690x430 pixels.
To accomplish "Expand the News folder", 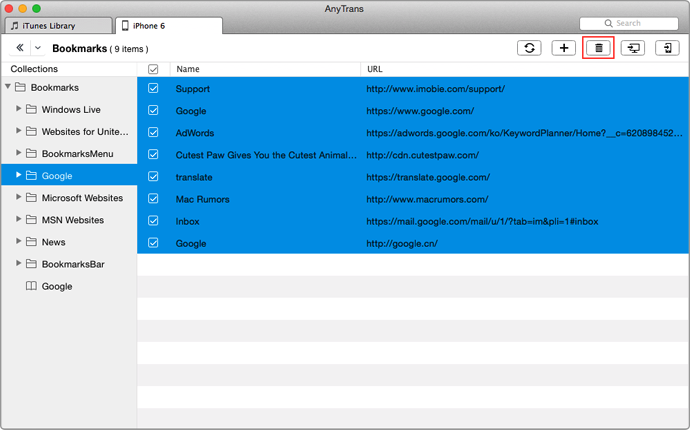I will pos(18,241).
